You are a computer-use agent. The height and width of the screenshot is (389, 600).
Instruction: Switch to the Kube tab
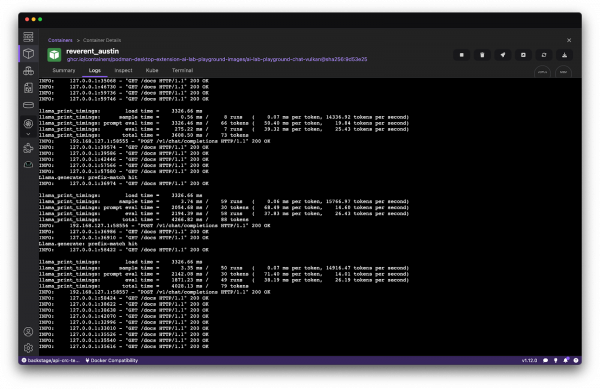pos(152,70)
